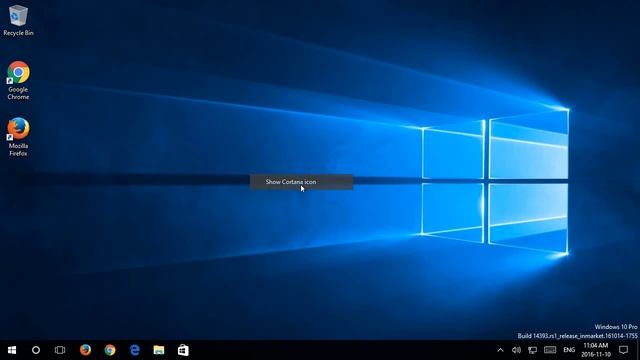Open Task View from the taskbar
Viewport: 640px width, 360px height.
click(60, 350)
